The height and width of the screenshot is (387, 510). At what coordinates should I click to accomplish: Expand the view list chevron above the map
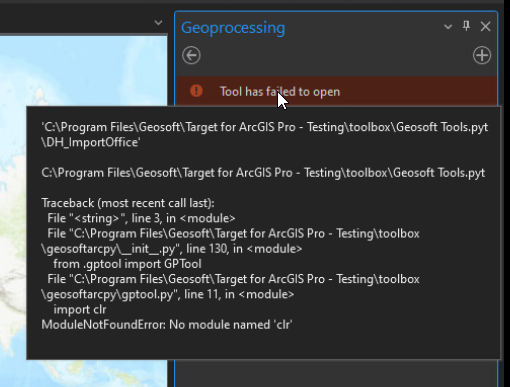click(x=158, y=23)
